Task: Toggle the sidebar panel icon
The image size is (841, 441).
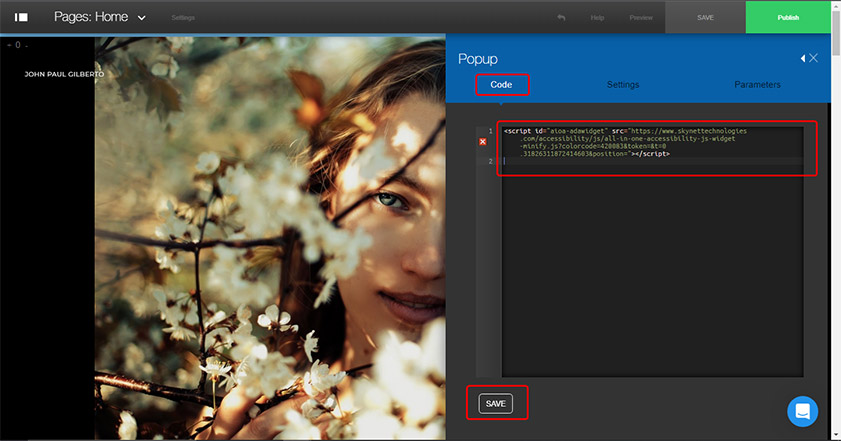Action: (21, 18)
